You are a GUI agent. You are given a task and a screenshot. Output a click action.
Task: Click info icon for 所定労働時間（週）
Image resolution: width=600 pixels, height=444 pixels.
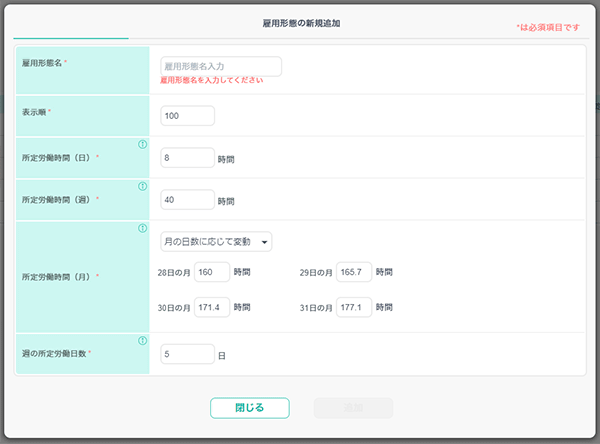[x=142, y=186]
